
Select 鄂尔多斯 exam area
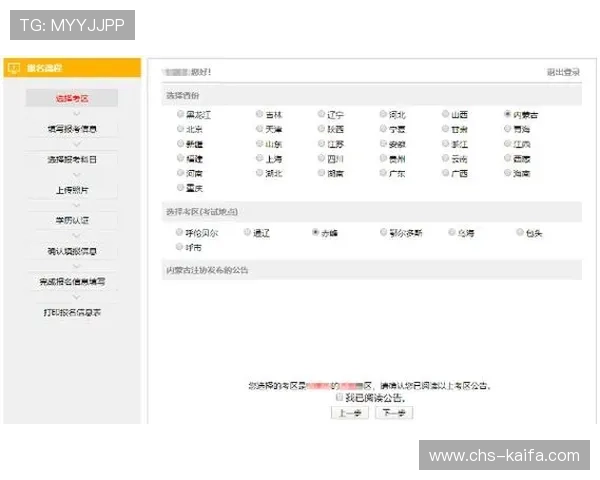point(383,232)
